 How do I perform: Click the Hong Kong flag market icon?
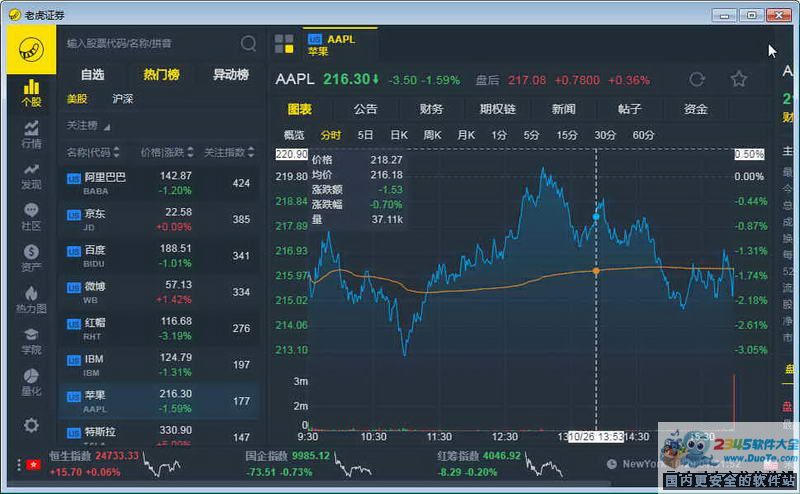[34, 464]
